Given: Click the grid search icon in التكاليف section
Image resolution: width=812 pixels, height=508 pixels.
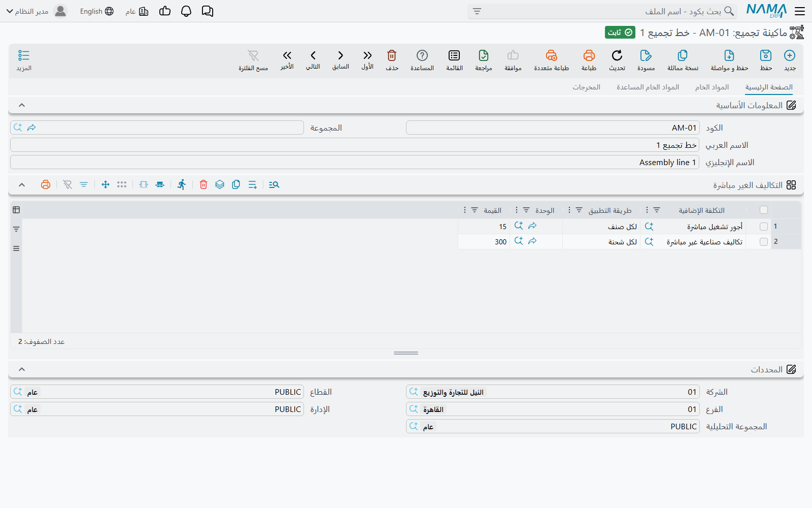Looking at the screenshot, I should pyautogui.click(x=274, y=184).
